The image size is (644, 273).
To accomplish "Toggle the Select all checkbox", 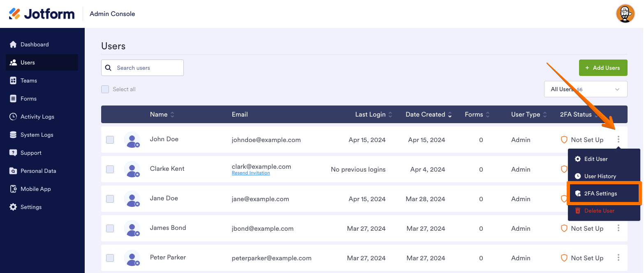I will click(105, 89).
